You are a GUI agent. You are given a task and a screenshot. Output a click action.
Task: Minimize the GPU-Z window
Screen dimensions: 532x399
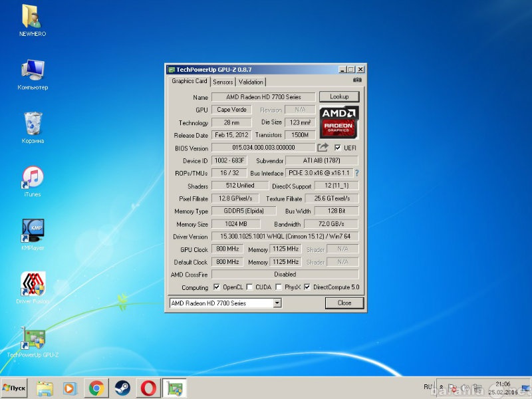coord(342,70)
